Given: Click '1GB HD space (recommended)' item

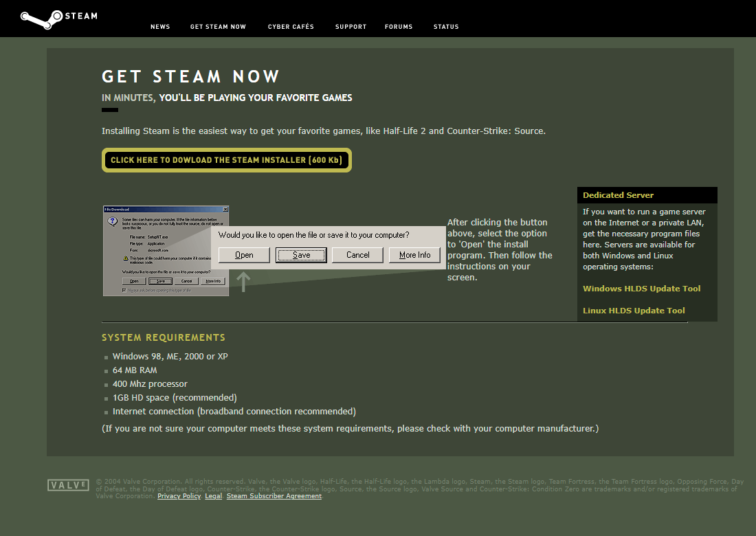Looking at the screenshot, I should tap(175, 398).
